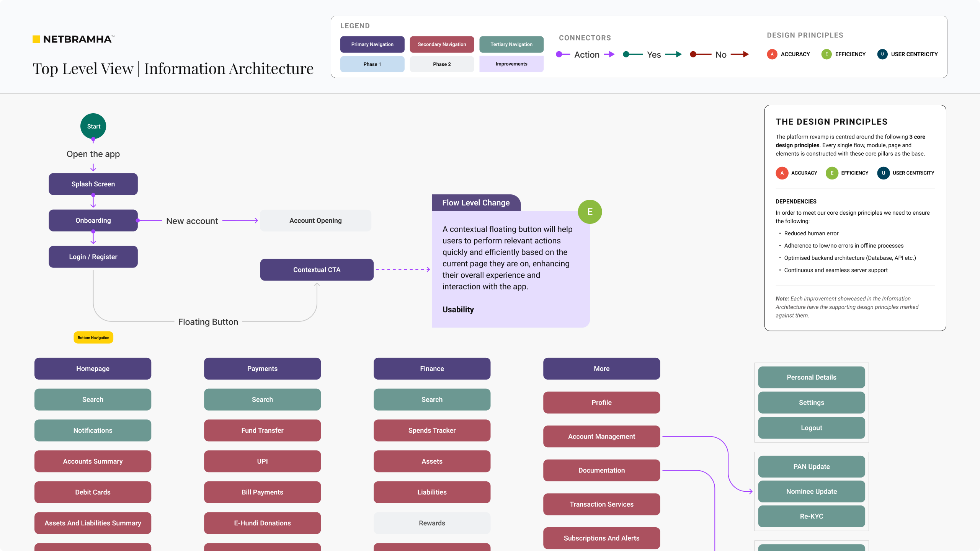Click the green Efficiency badge in the legend
The width and height of the screenshot is (980, 551).
[x=826, y=54]
